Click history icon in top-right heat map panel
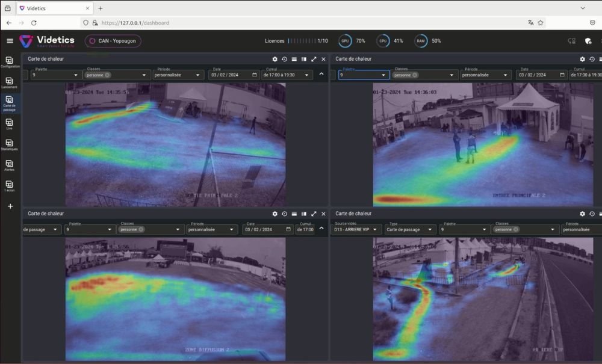 592,59
